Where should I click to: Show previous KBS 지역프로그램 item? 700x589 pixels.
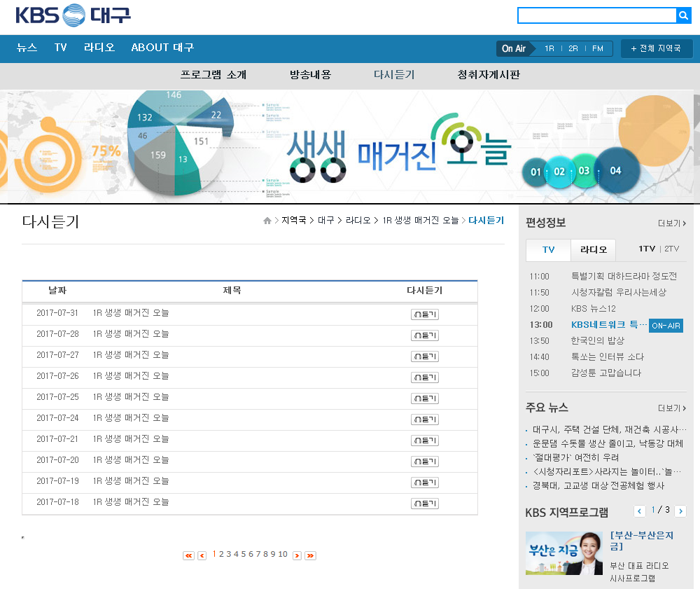(x=639, y=511)
